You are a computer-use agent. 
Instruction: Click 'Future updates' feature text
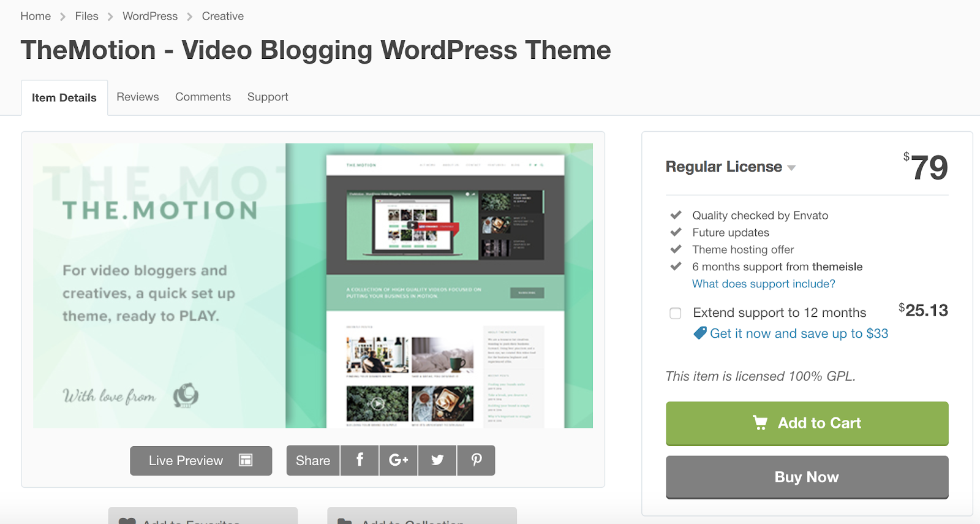tap(731, 232)
